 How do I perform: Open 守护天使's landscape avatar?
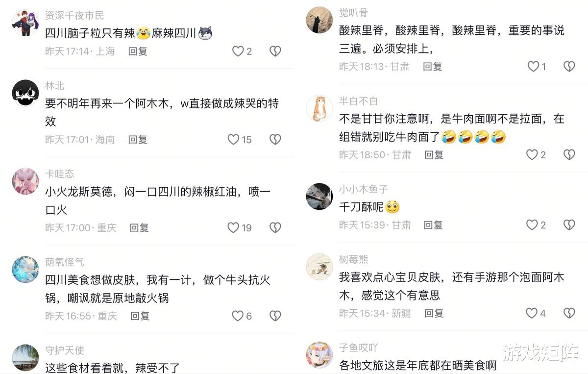click(25, 357)
